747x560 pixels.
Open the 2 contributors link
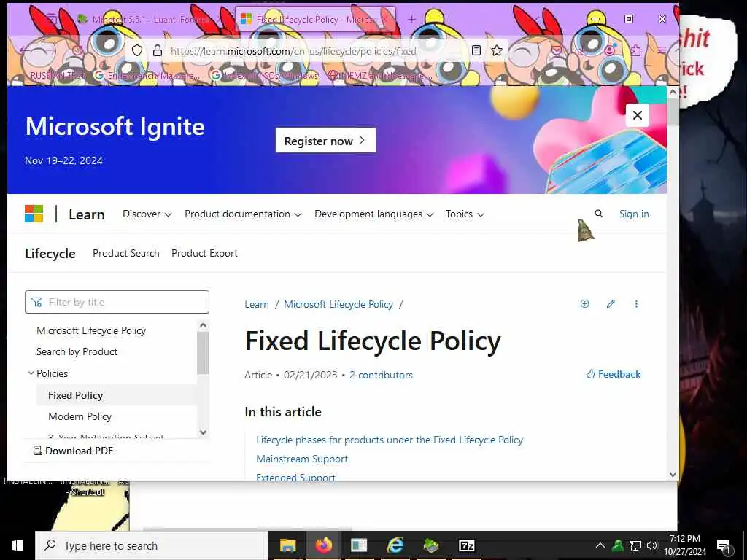pyautogui.click(x=381, y=375)
